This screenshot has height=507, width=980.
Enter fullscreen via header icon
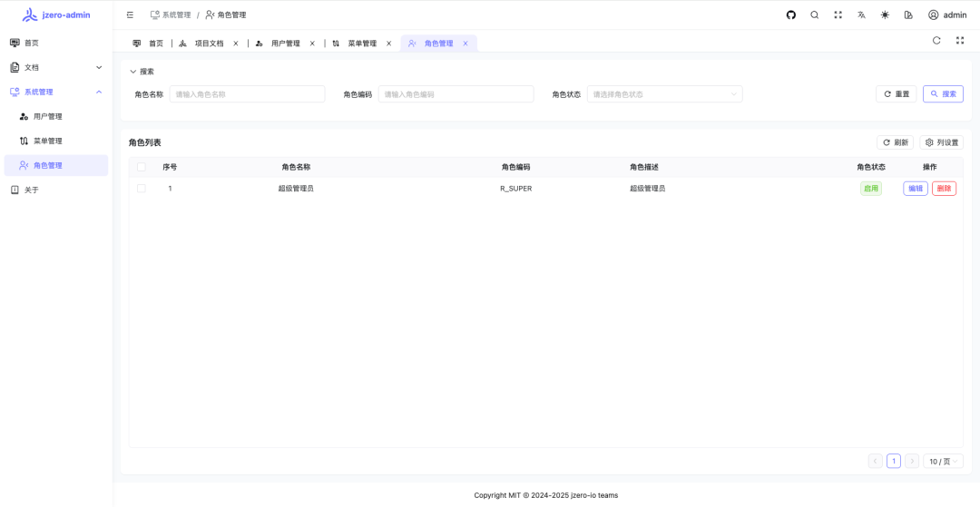tap(838, 15)
